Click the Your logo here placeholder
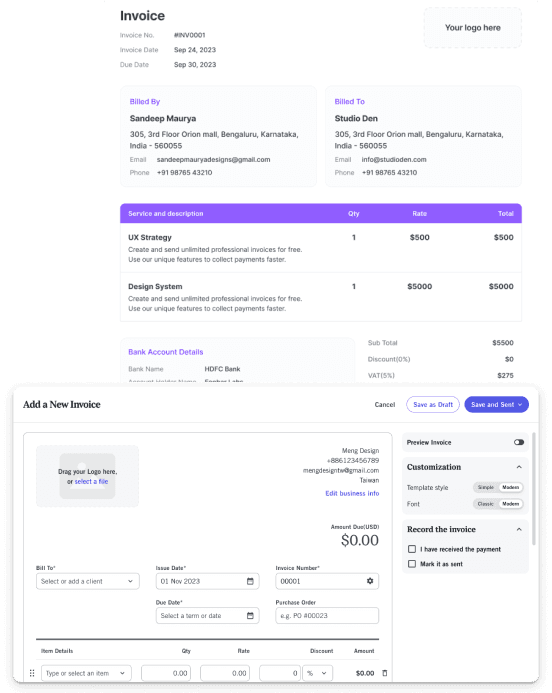 (472, 27)
